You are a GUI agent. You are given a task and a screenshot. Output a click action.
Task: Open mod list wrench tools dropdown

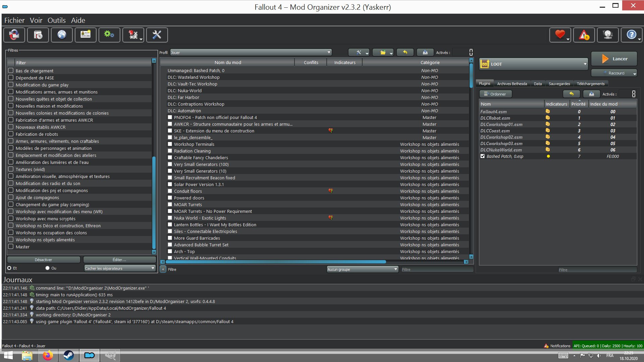coord(359,52)
